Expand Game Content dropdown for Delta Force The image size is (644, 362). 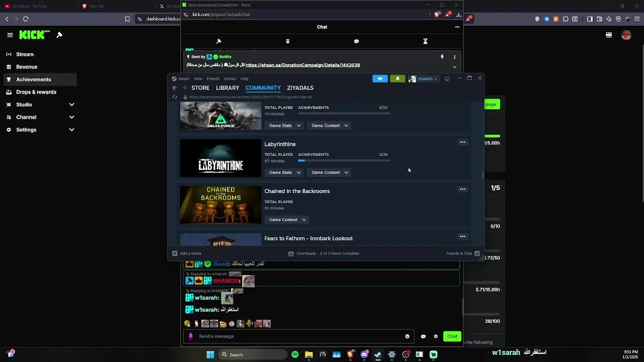(330, 125)
